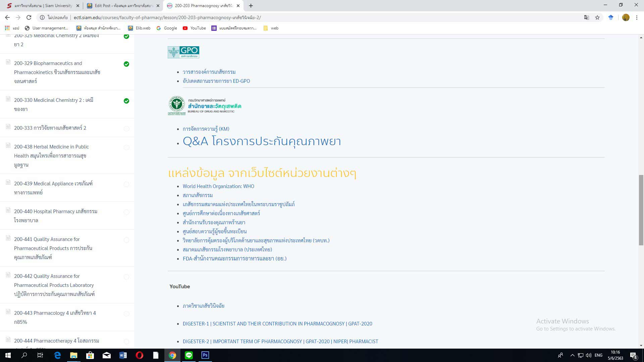Toggle completion circle for 200-440 Hospital Pharmacy
This screenshot has width=644, height=362.
point(126,212)
